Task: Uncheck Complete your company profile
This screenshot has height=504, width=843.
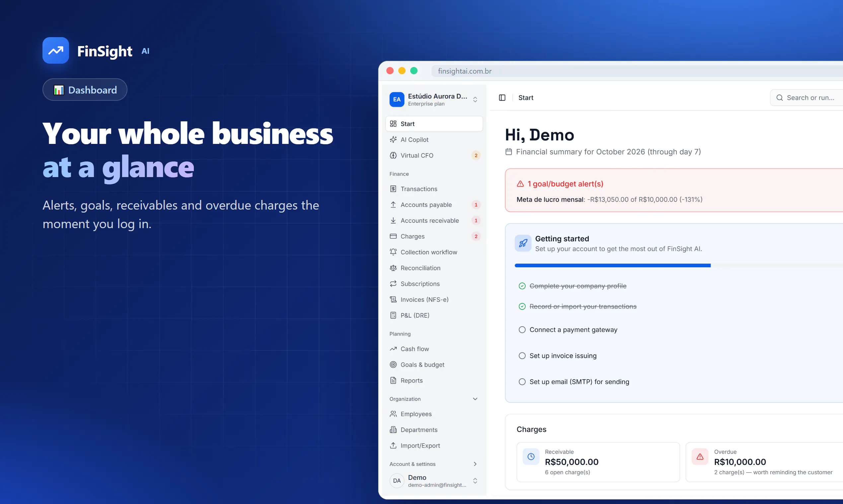Action: pos(522,286)
